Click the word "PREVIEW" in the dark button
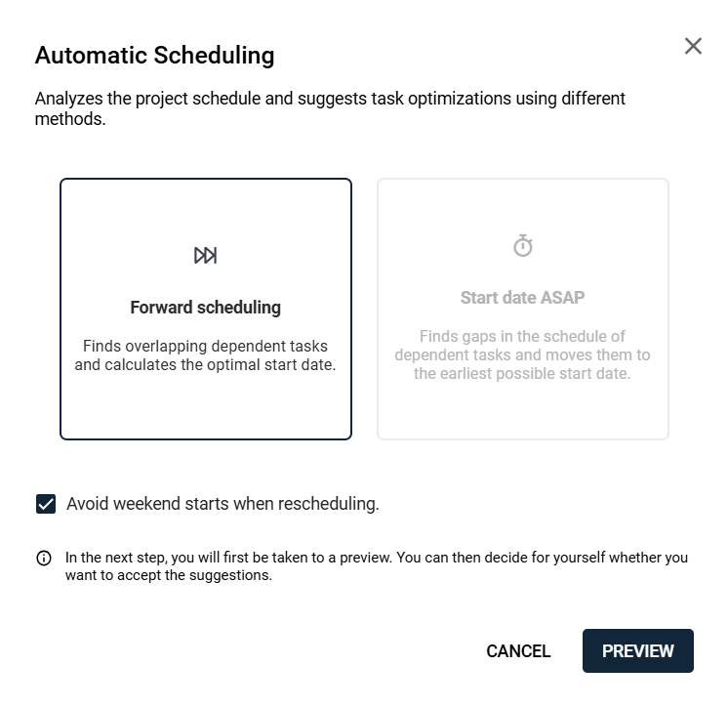The height and width of the screenshot is (707, 728). tap(638, 651)
